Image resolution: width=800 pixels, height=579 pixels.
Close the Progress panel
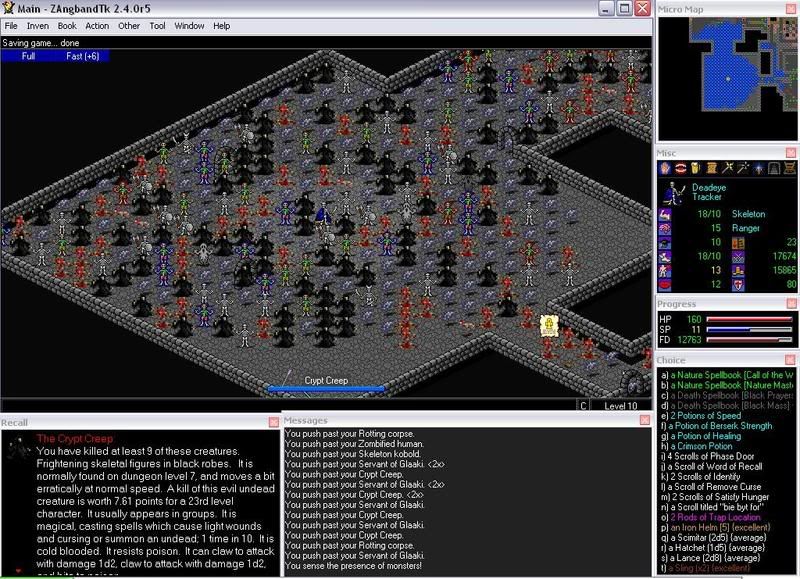791,304
